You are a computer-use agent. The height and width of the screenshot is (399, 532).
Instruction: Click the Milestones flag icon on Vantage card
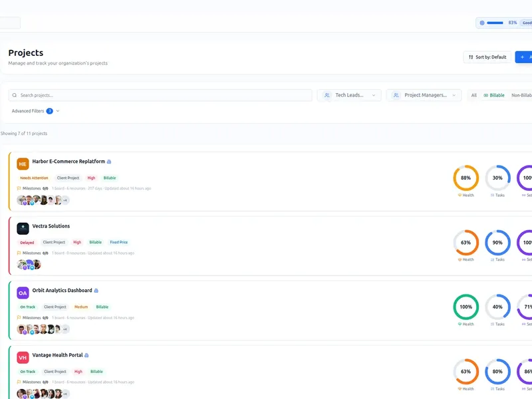(19, 382)
